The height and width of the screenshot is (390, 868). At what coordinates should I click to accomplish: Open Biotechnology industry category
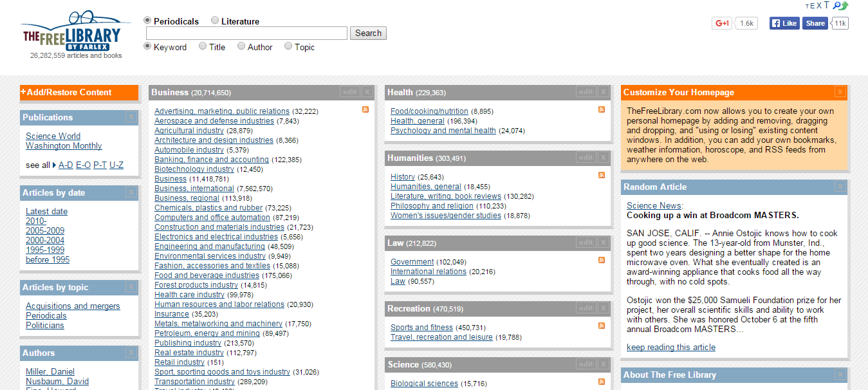click(x=194, y=169)
